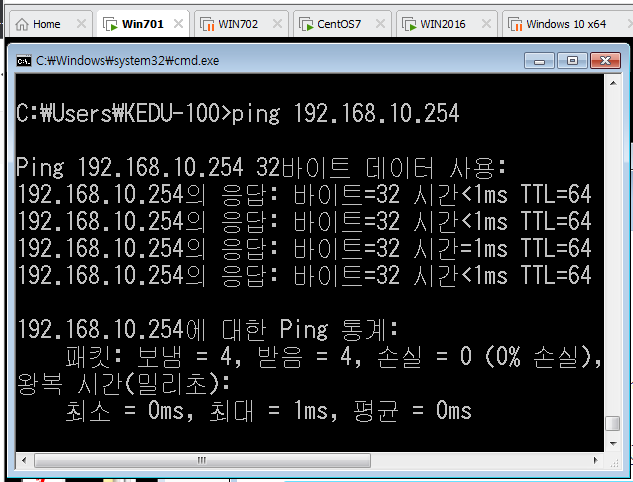Close the CentOS7 tab
633x482 pixels.
[380, 24]
